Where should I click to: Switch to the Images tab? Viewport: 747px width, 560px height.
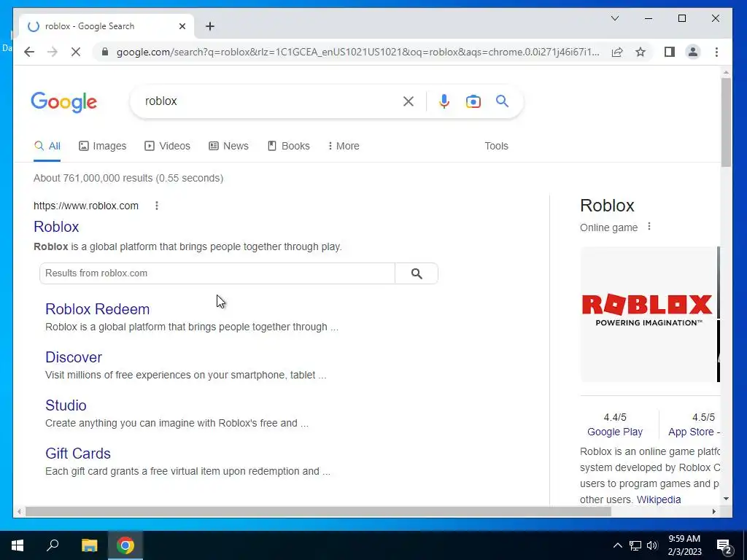102,146
